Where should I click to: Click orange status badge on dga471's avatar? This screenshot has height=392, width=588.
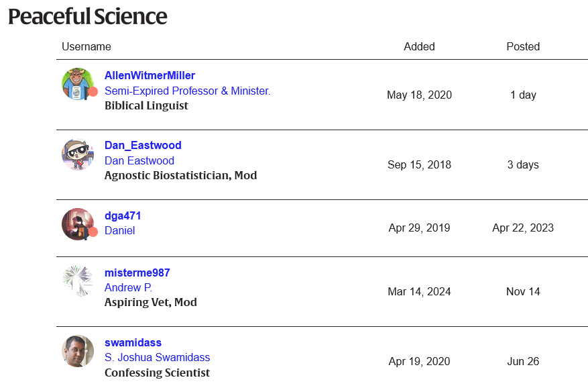(93, 232)
